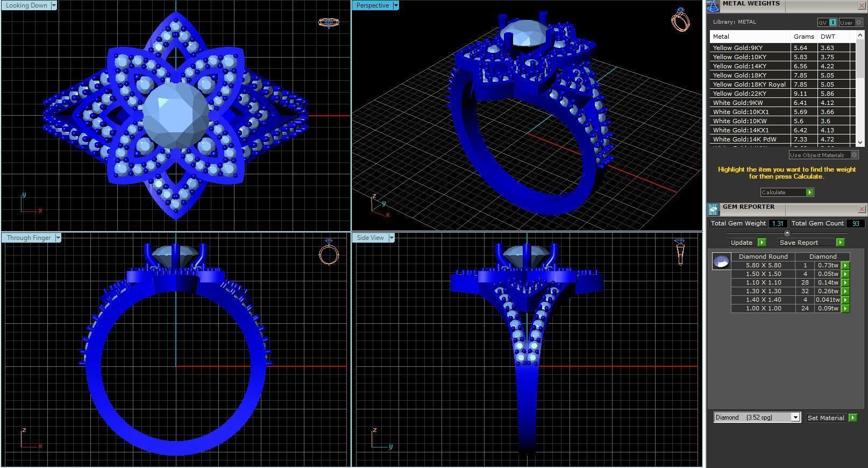Select the Yellow Gold:22KY row
This screenshot has width=868, height=468.
(x=782, y=94)
